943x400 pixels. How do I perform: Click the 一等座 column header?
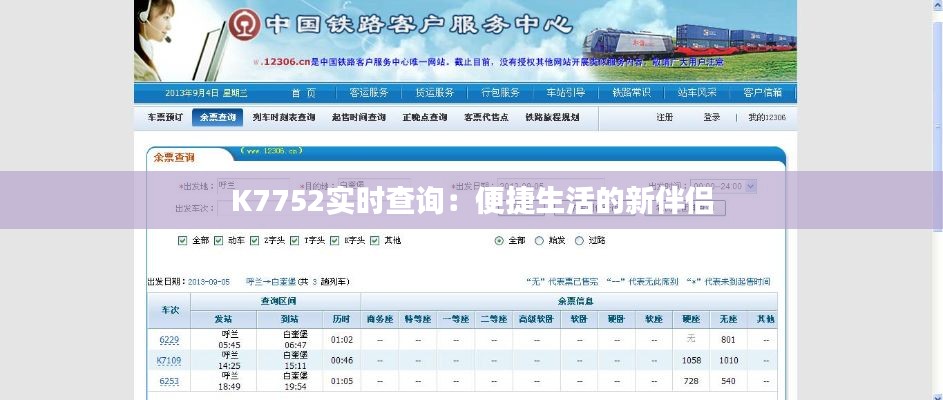[455, 319]
